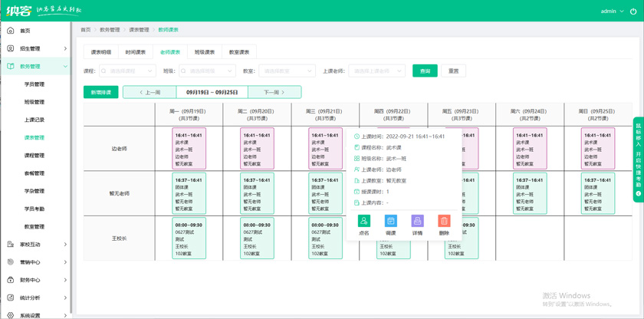The height and width of the screenshot is (319, 644).
Task: Click the 财务中心 sidebar icon
Action: pyautogui.click(x=11, y=280)
